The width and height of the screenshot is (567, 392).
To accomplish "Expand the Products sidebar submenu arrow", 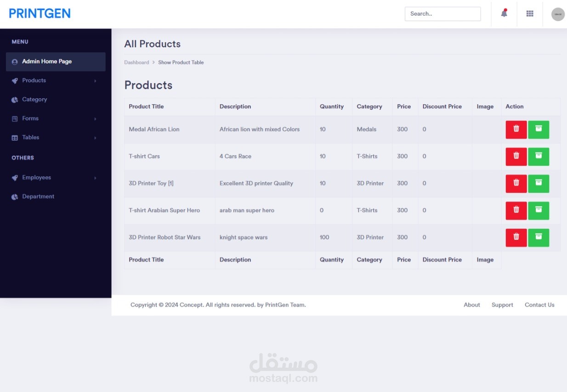I will (x=95, y=81).
